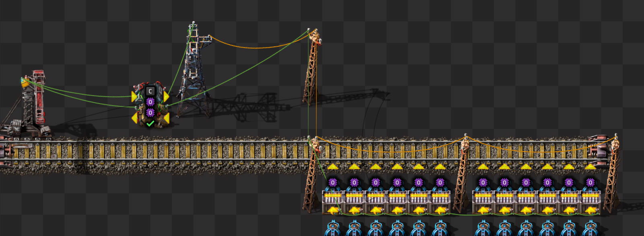The height and width of the screenshot is (236, 644).
Task: Click the ninth blue inserter in the bottom row
Action: 526,228
